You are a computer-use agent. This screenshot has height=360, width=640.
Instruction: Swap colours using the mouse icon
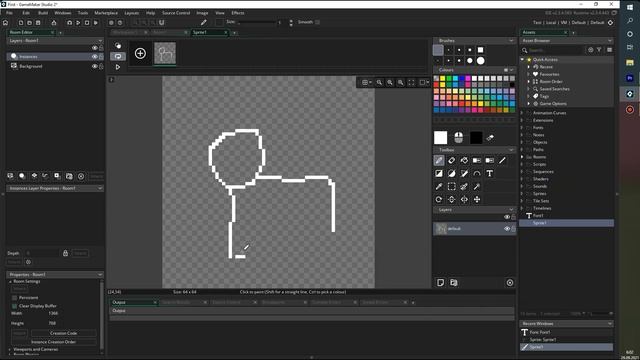tap(458, 138)
